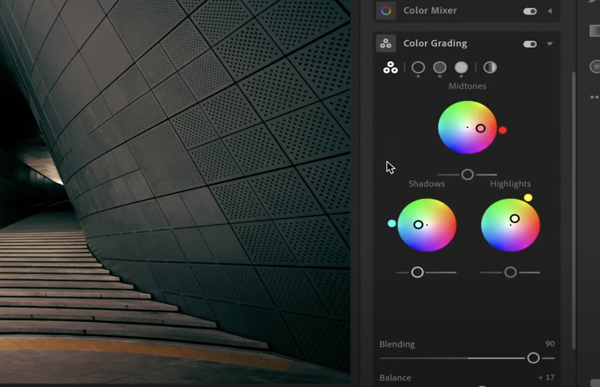Click the Color Mixer panel title

pos(430,10)
